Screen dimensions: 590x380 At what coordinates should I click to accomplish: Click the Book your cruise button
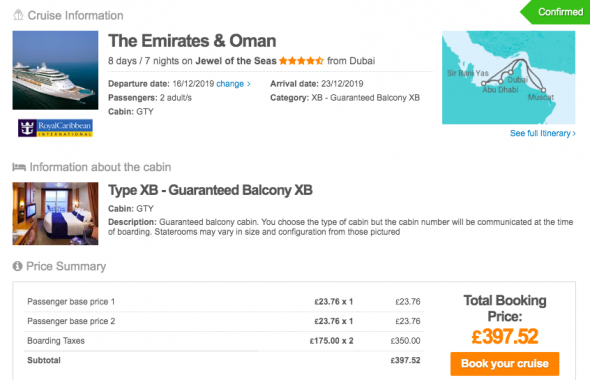click(x=505, y=363)
